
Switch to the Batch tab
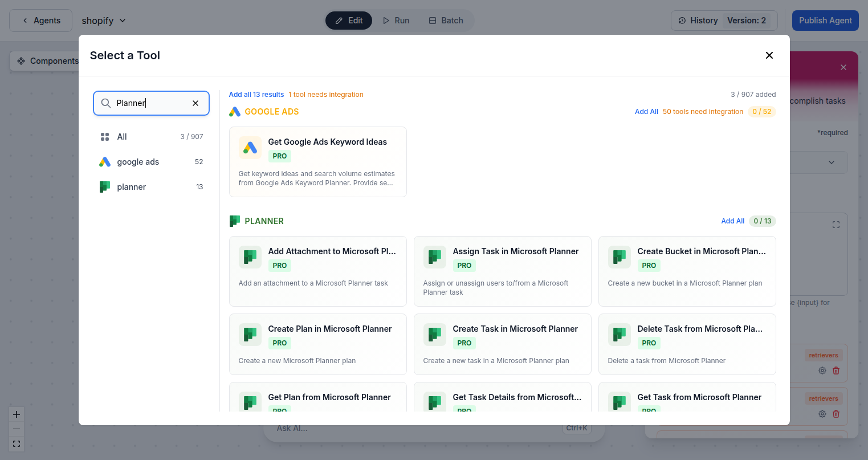(x=446, y=20)
